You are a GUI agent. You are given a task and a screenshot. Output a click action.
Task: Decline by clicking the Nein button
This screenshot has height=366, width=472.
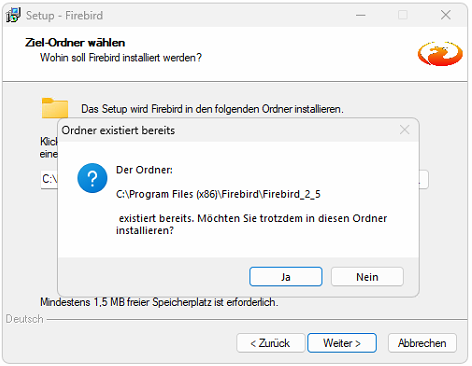click(367, 277)
